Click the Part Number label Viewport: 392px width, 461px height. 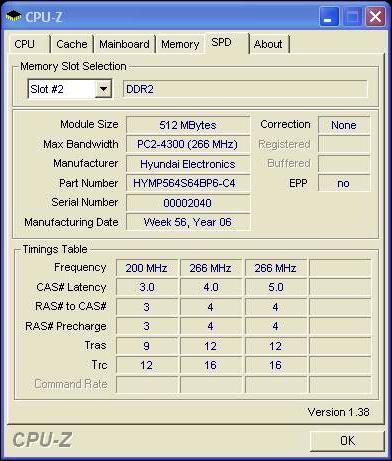pos(89,183)
